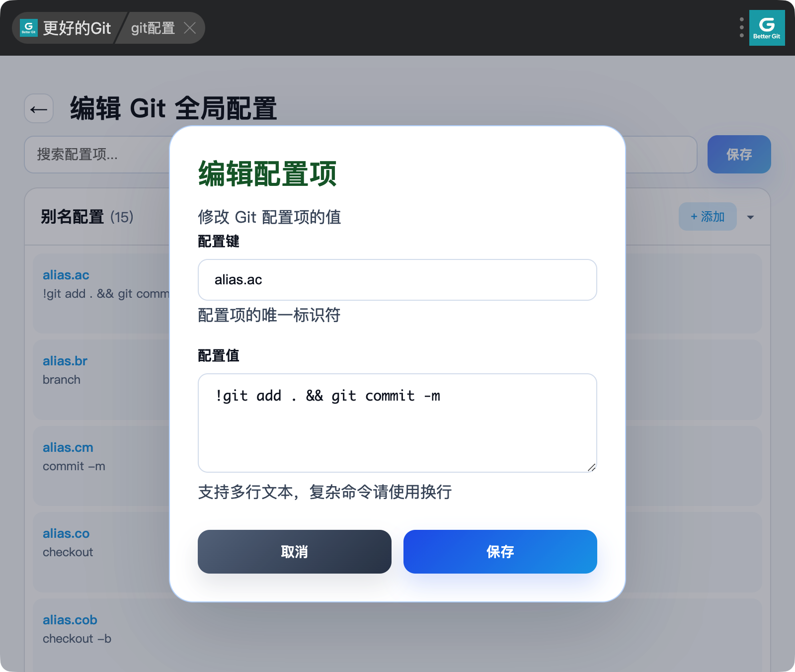
Task: Click the '!git add . && git comm' list value
Action: point(106,294)
